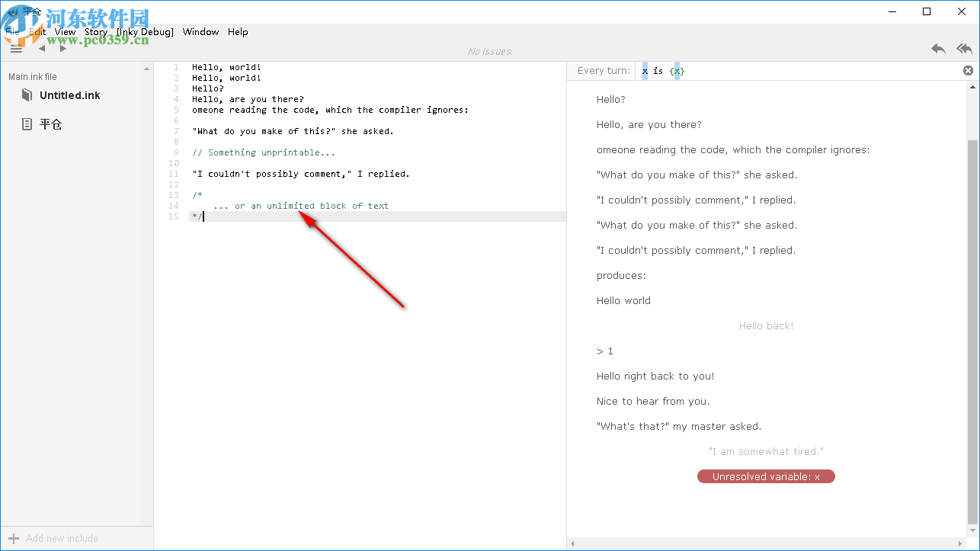
Task: Click the line '"What's that?" my master asked.'
Action: pyautogui.click(x=679, y=426)
